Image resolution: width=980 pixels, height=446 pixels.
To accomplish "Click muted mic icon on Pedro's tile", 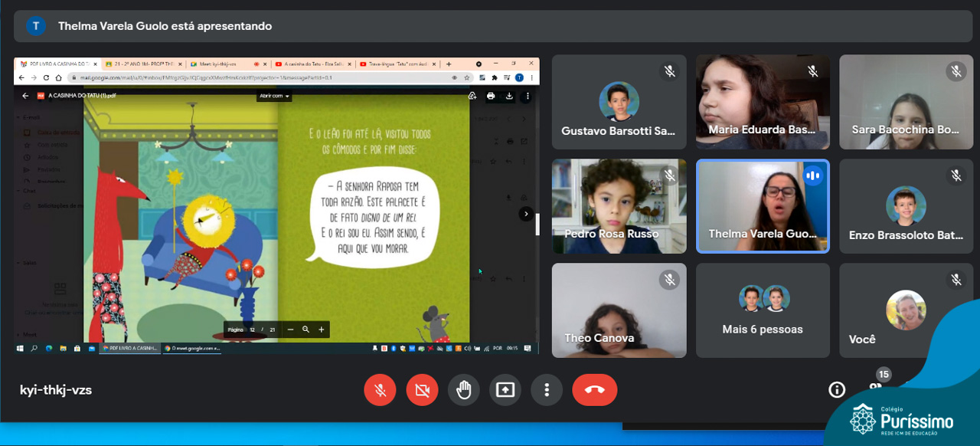I will click(669, 175).
